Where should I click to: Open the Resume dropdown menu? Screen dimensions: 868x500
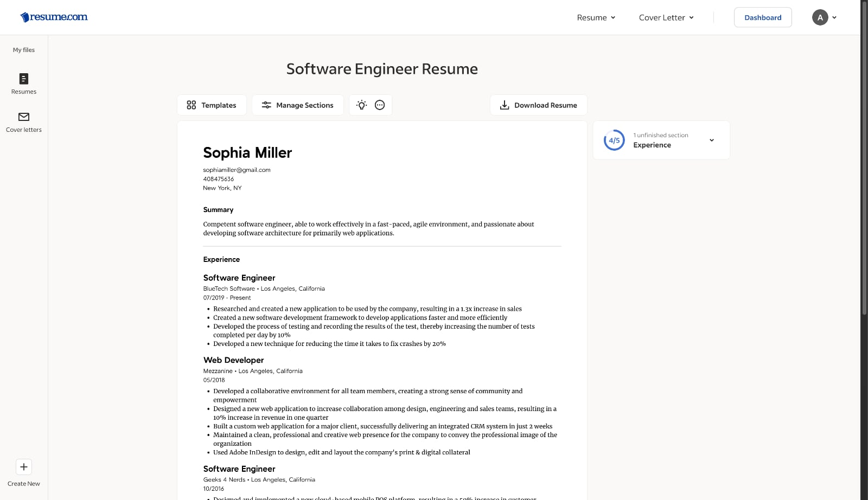tap(596, 17)
